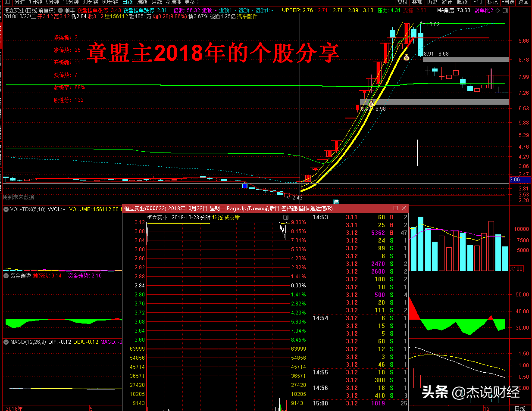
Task: Switch to the 周线 weekly period tab
Action: pyautogui.click(x=142, y=2)
